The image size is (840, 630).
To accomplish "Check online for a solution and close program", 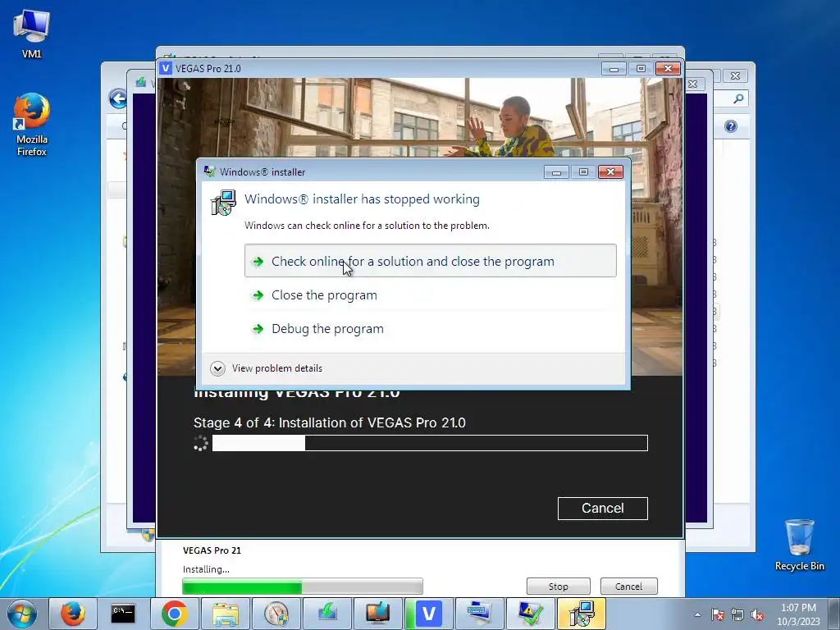I will point(430,261).
